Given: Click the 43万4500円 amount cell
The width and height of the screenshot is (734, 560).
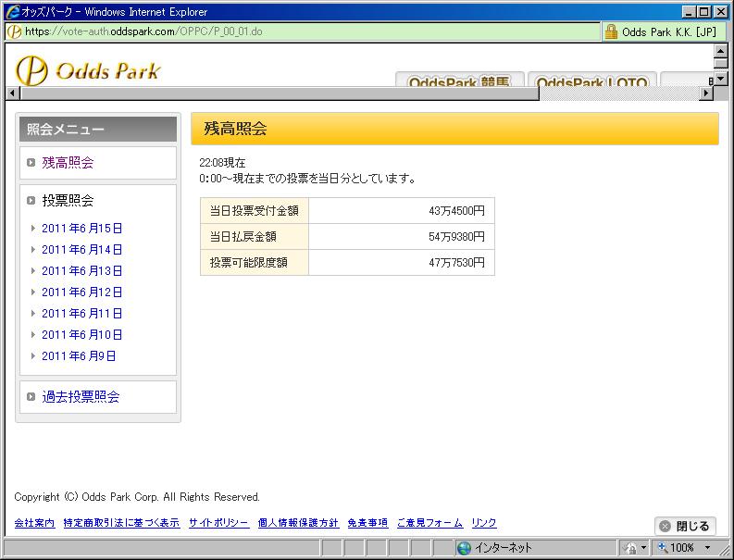Looking at the screenshot, I should coord(402,211).
